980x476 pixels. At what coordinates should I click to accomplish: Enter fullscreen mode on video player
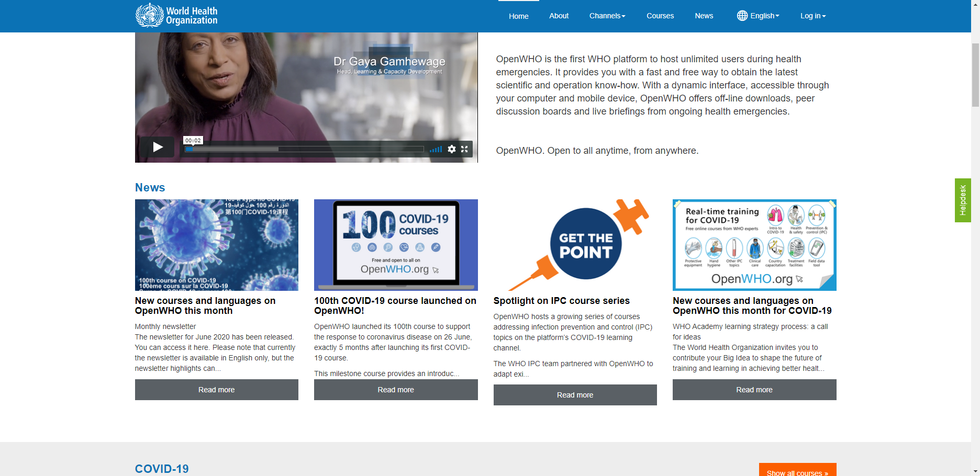tap(464, 149)
